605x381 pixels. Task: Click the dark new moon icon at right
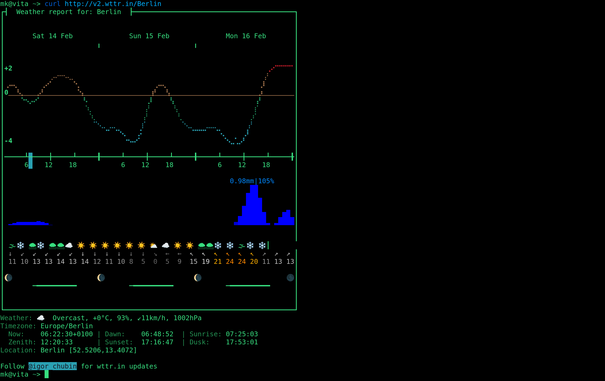tap(290, 278)
